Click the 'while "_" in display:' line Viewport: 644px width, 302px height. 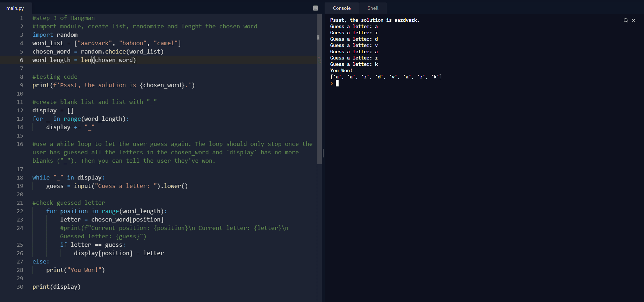pos(68,177)
